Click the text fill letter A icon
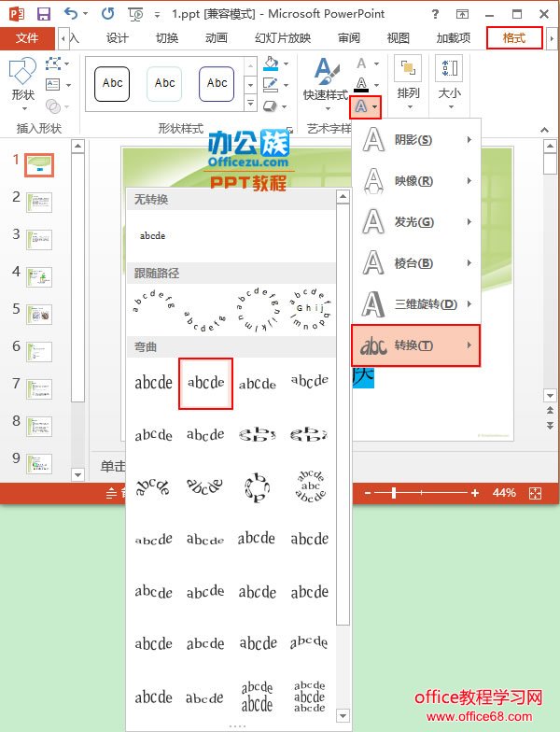This screenshot has height=732, width=560. coord(362,63)
